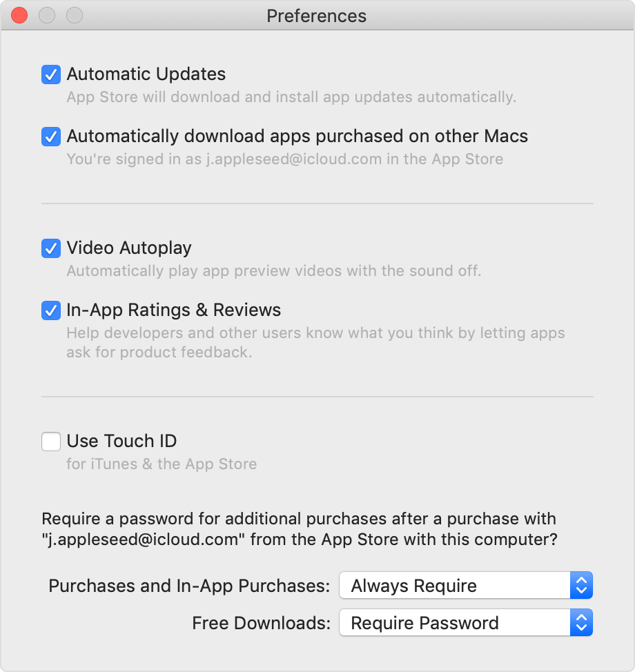Click the Automatically download apps purchased label
The image size is (635, 672).
(297, 137)
